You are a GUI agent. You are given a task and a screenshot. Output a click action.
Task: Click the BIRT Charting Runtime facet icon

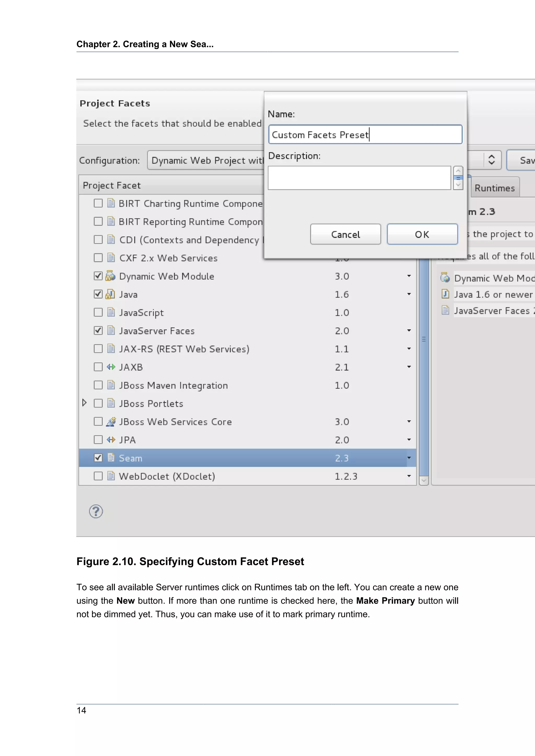pos(111,203)
